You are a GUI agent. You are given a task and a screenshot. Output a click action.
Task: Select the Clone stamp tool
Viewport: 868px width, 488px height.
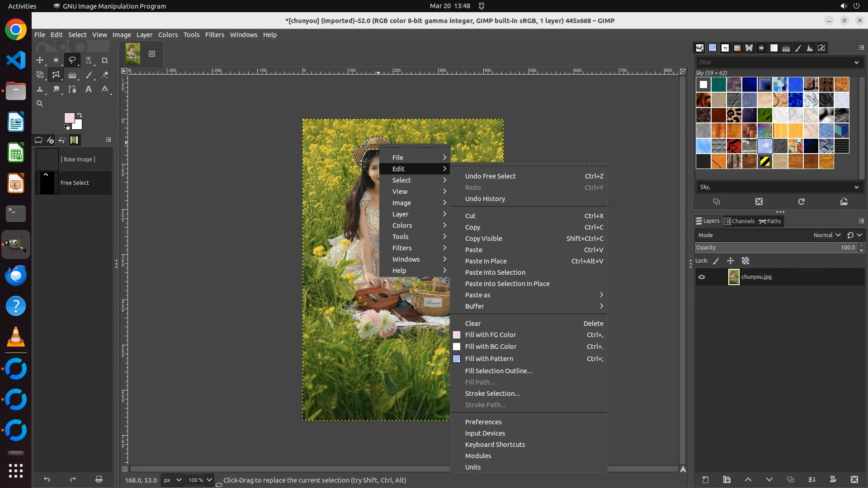tap(40, 89)
